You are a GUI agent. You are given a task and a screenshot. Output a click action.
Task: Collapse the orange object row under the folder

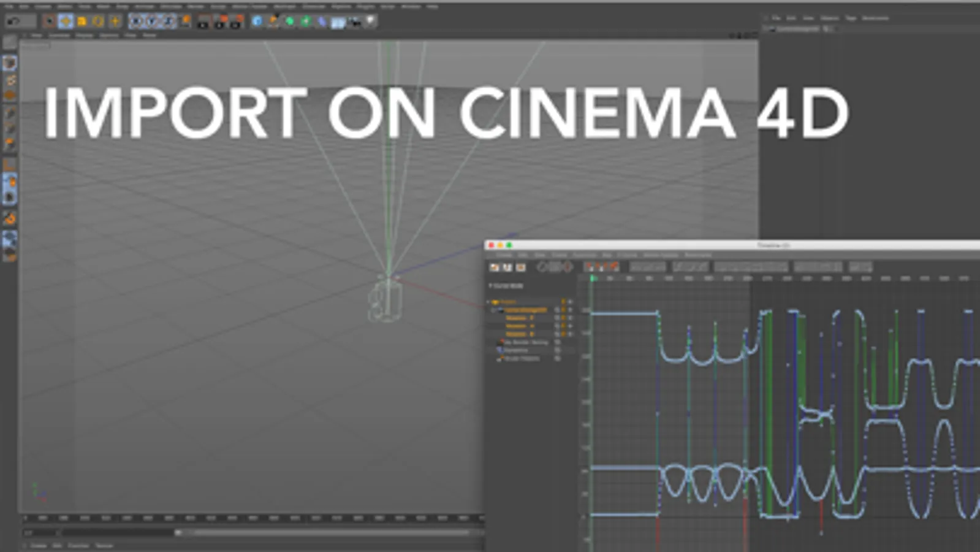(493, 310)
